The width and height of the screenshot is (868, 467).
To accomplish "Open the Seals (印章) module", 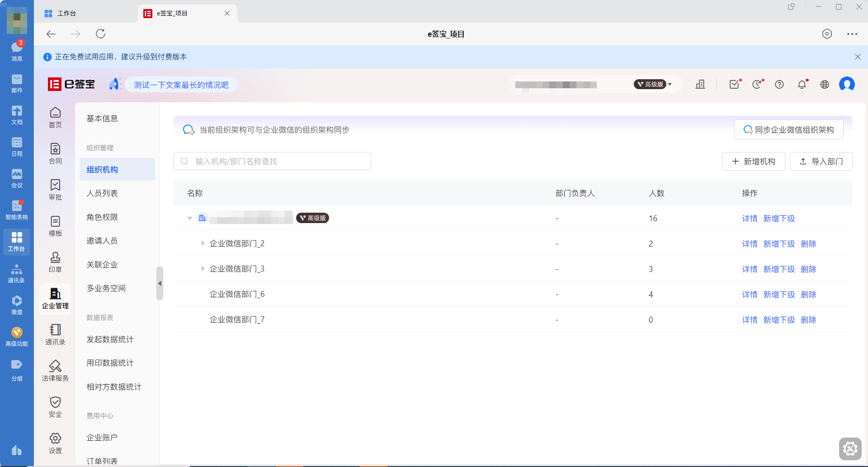I will (x=55, y=262).
